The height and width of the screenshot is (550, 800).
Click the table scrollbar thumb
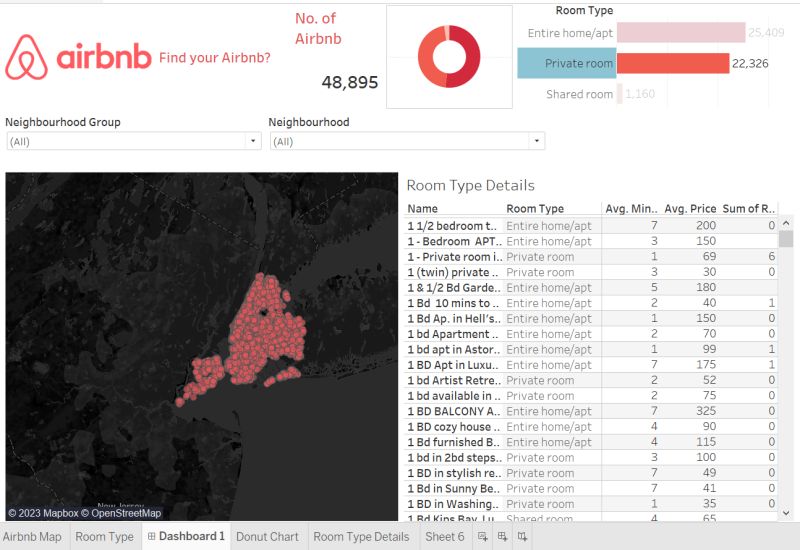(x=786, y=239)
